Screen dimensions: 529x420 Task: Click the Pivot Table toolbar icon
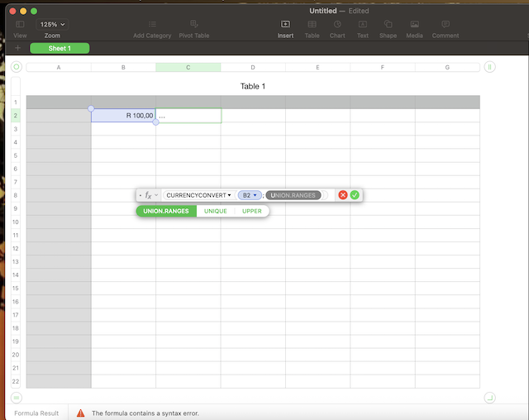[194, 24]
